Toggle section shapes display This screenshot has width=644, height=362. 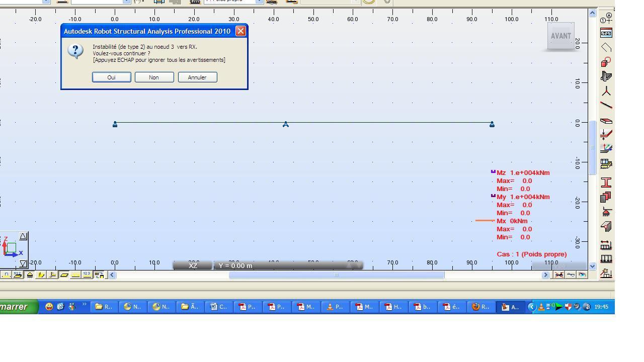click(41, 275)
